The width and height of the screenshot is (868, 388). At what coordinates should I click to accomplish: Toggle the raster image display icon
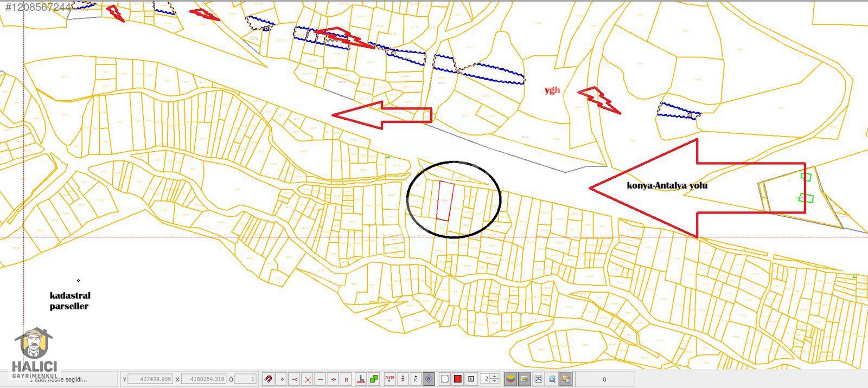pyautogui.click(x=524, y=379)
